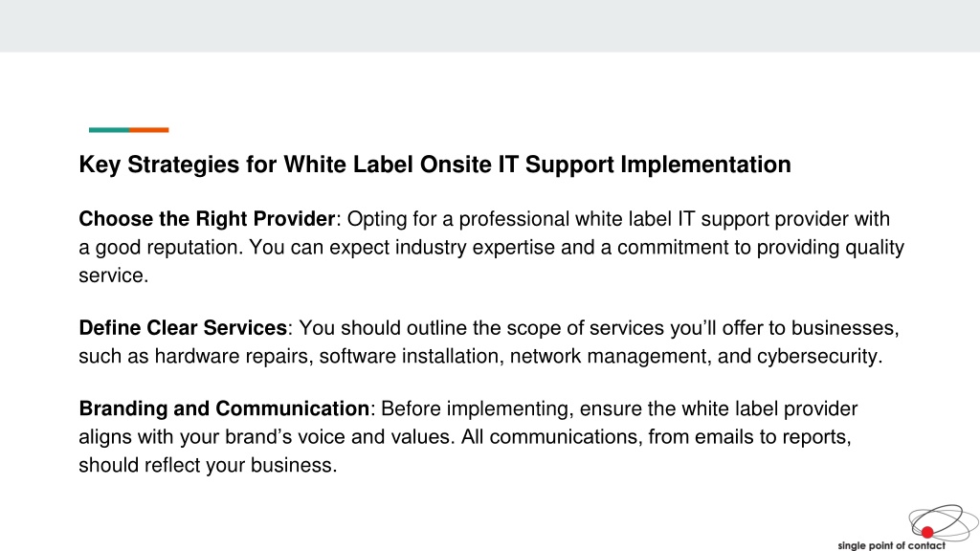
Task: Click the word 'service.' ending first paragraph
Action: click(114, 275)
